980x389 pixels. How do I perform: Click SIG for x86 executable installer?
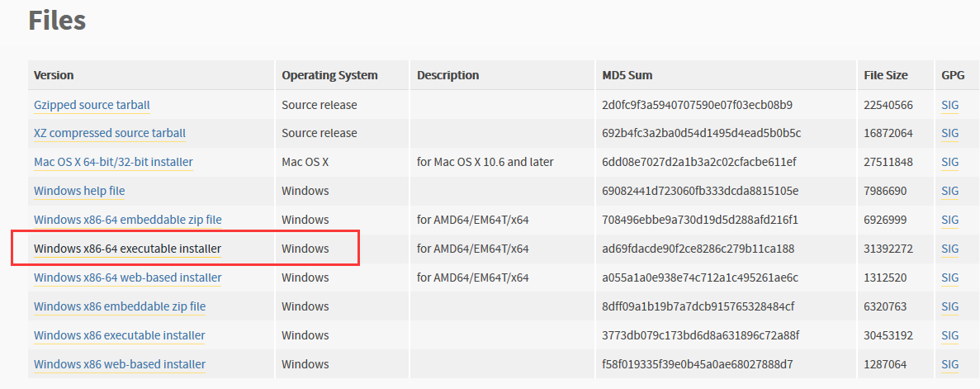pos(950,335)
